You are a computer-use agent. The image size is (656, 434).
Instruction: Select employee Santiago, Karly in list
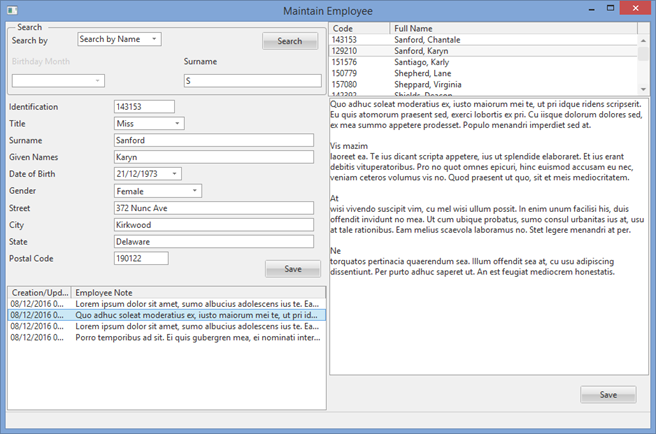coord(484,62)
